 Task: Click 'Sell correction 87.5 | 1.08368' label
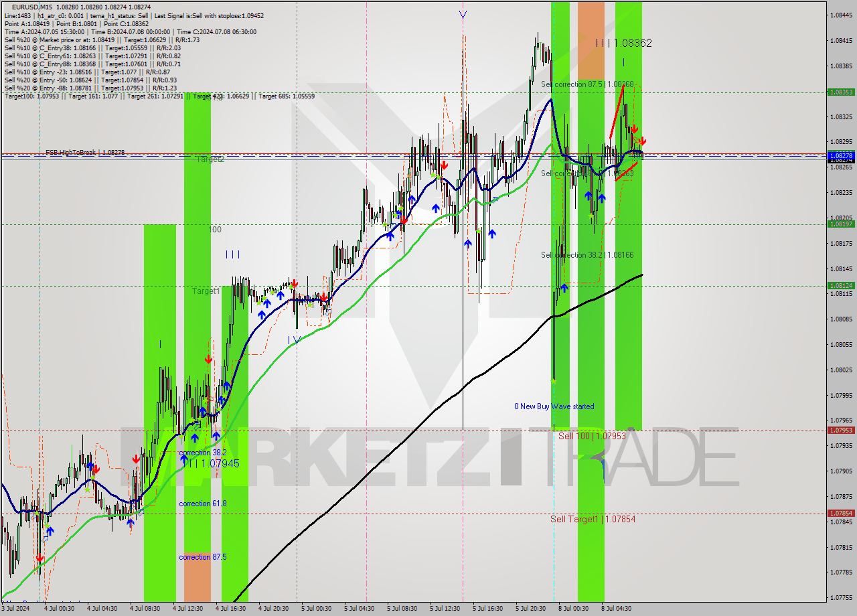tap(587, 84)
